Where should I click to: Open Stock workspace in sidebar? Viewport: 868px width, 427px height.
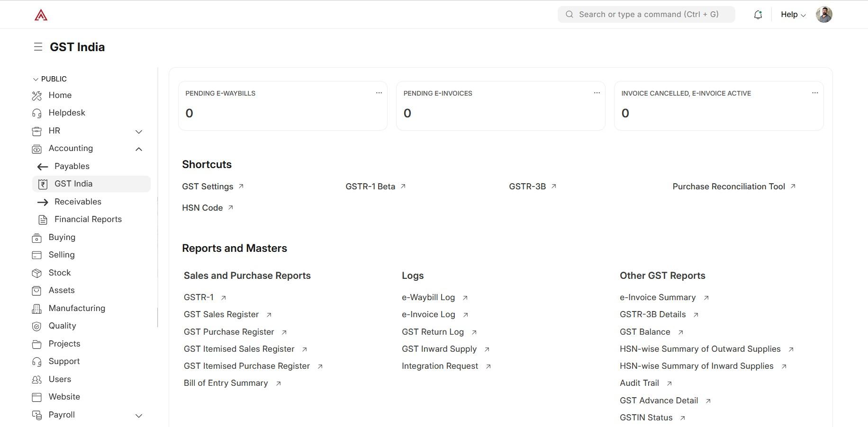coord(60,273)
